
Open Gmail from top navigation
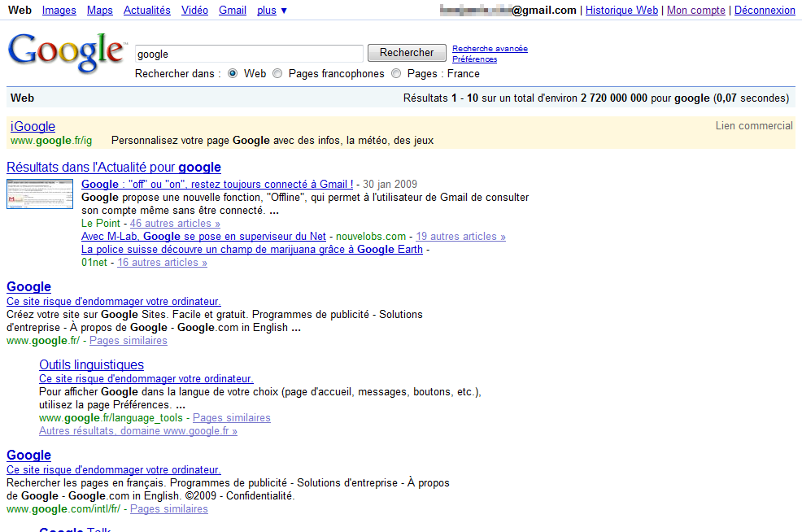click(x=233, y=11)
